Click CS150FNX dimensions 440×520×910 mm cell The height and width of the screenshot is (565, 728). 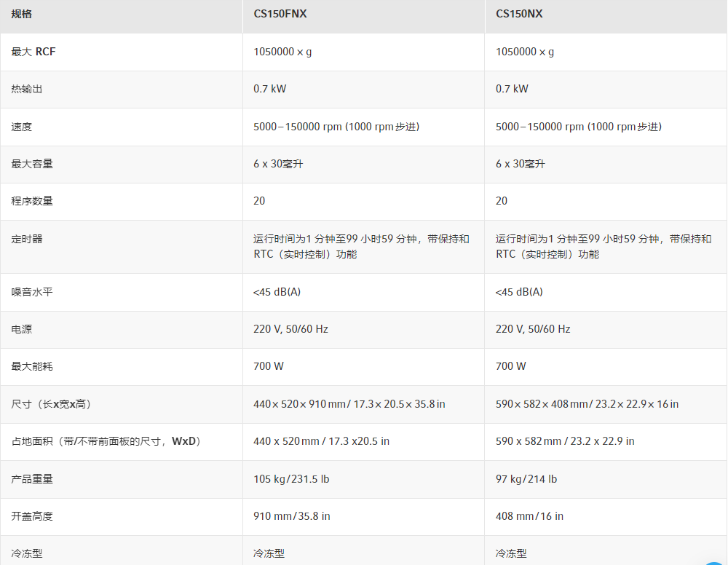tap(349, 404)
